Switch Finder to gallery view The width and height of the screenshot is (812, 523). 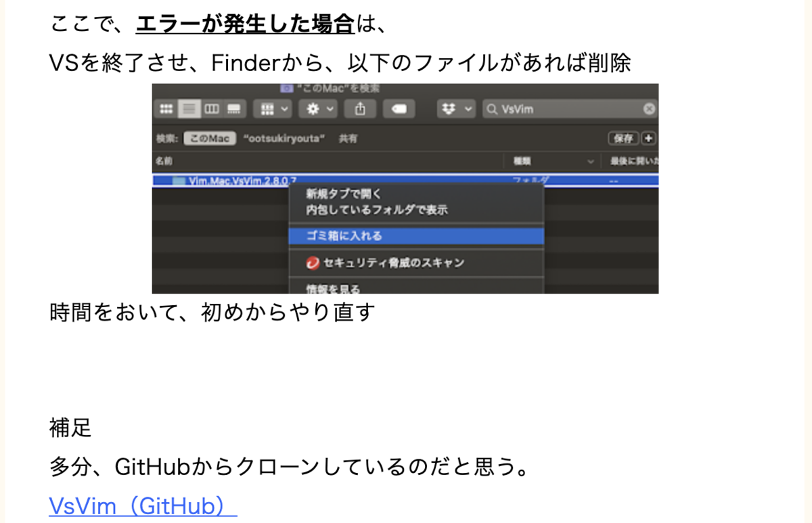click(x=233, y=108)
